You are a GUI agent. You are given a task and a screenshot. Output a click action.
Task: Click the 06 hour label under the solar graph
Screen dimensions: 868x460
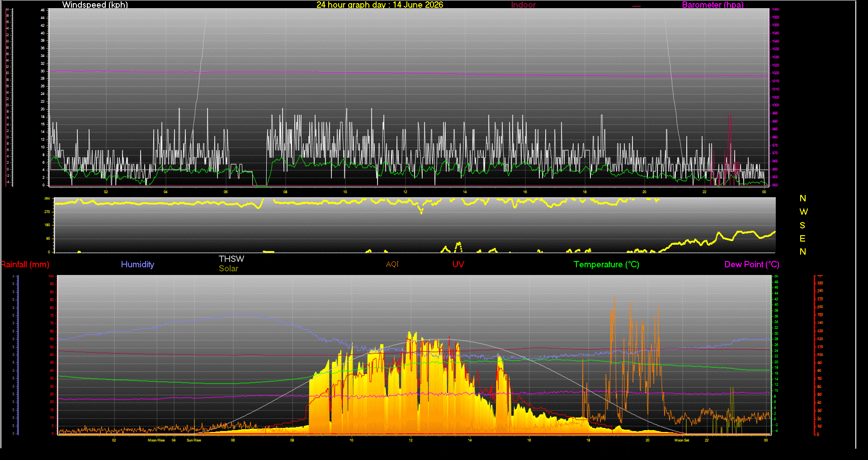tap(233, 440)
